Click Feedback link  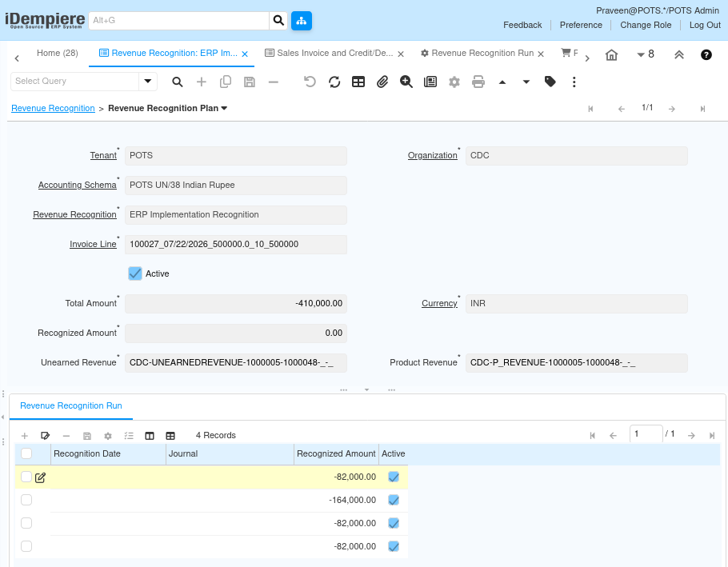(x=522, y=25)
